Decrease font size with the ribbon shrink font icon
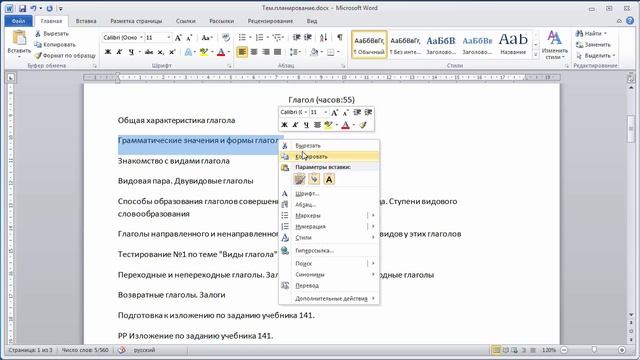Viewport: 640px width, 360px height. coord(189,38)
